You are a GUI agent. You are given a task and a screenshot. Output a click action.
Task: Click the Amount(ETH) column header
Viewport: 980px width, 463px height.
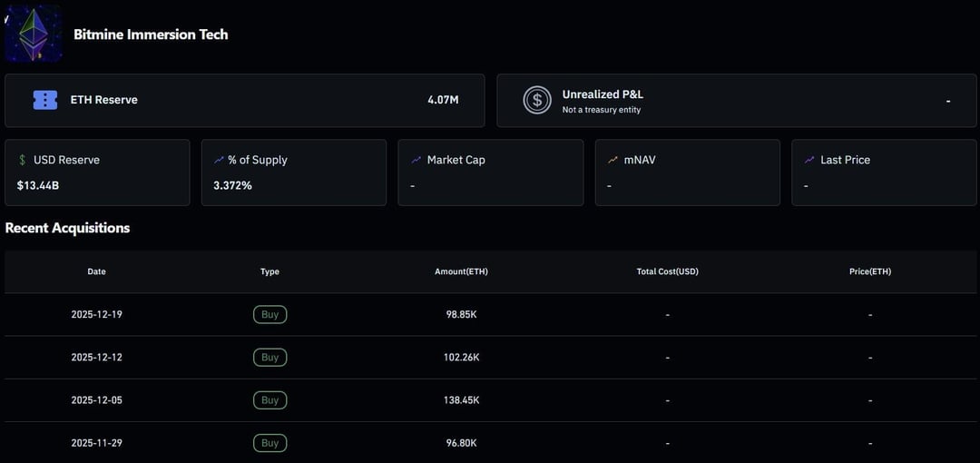click(461, 271)
